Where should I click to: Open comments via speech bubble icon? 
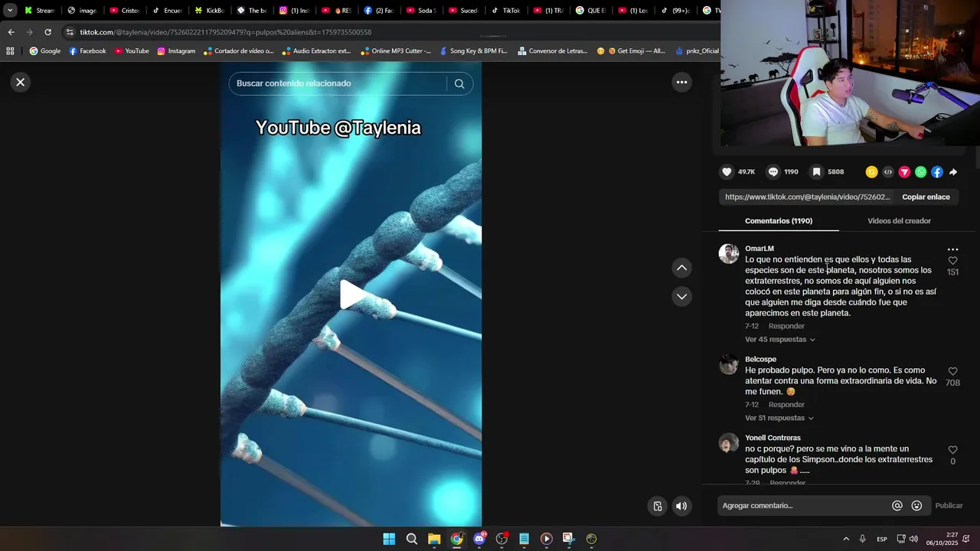coord(773,172)
